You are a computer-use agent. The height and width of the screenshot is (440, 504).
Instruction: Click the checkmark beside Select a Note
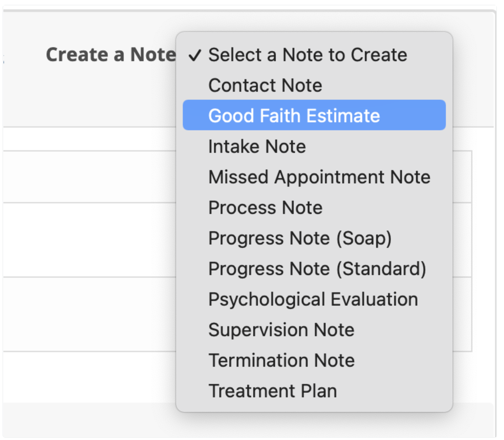pyautogui.click(x=195, y=55)
